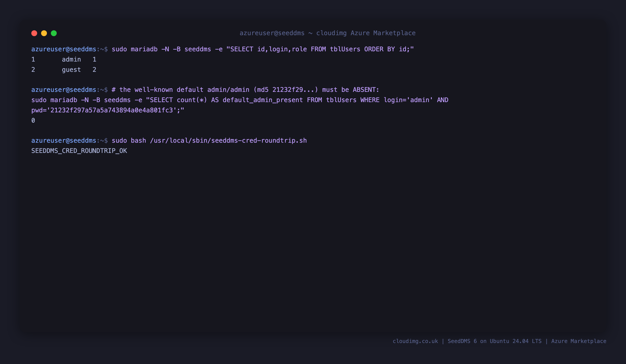Click the terminal title 'azureuser@seeddms ~ cloudimg Azure Marketplace'
The image size is (626, 364).
pos(327,33)
